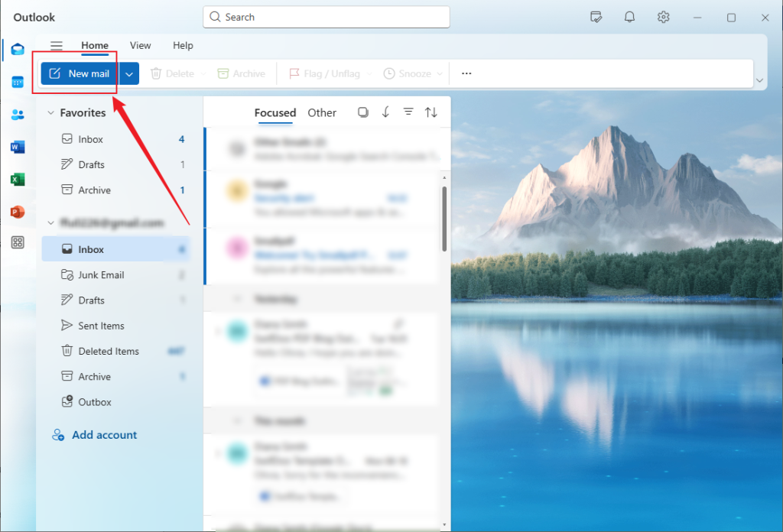Screen dimensions: 783x532
Task: Expand the ribbon with the chevron on right
Action: click(x=759, y=79)
